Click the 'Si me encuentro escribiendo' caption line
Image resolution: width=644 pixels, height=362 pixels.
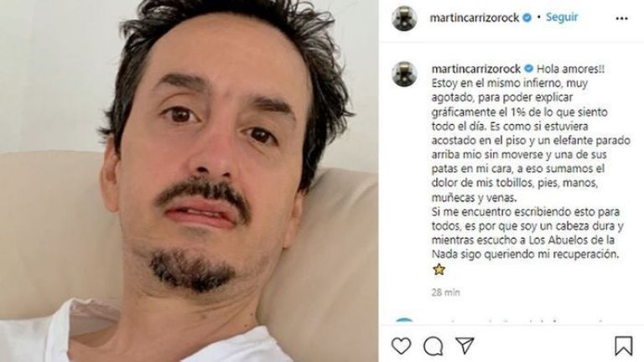pyautogui.click(x=526, y=212)
